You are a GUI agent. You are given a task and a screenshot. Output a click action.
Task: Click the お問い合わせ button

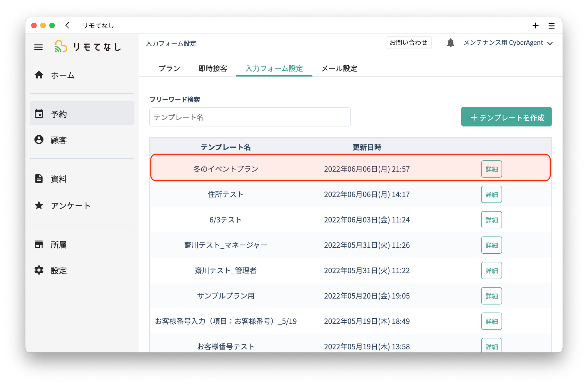click(408, 43)
